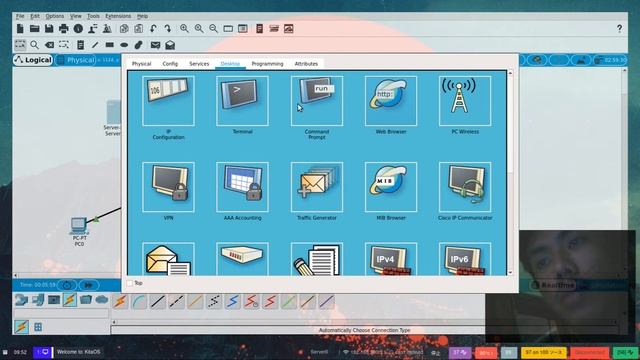Click the Print toolbar icon
640x360 pixels.
tap(64, 29)
